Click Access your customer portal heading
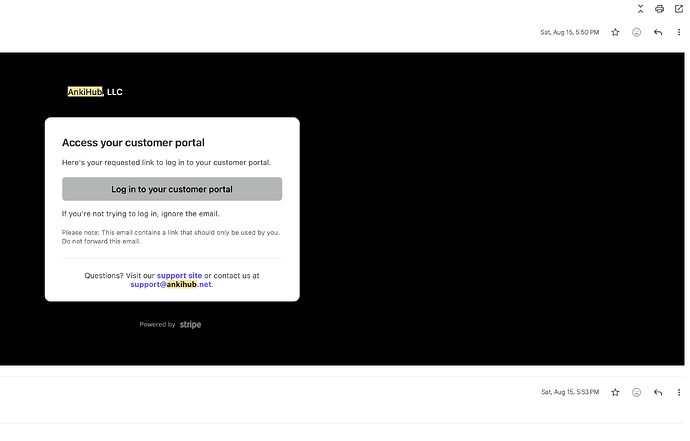The height and width of the screenshot is (441, 690). coord(133,143)
